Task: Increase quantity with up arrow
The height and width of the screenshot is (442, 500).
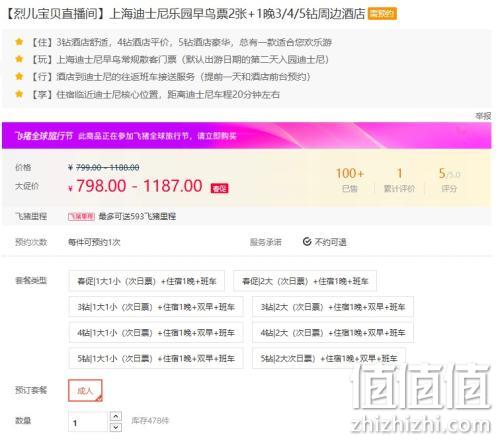Action: pos(115,416)
